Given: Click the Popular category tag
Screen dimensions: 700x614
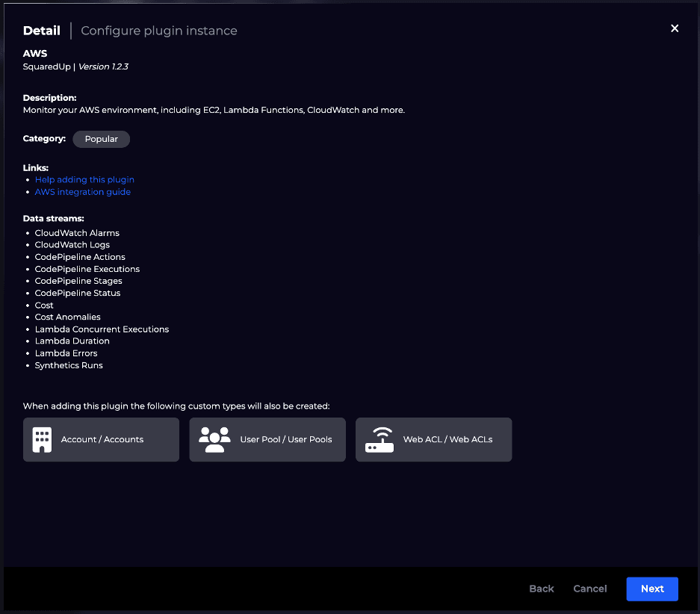Looking at the screenshot, I should (x=102, y=139).
